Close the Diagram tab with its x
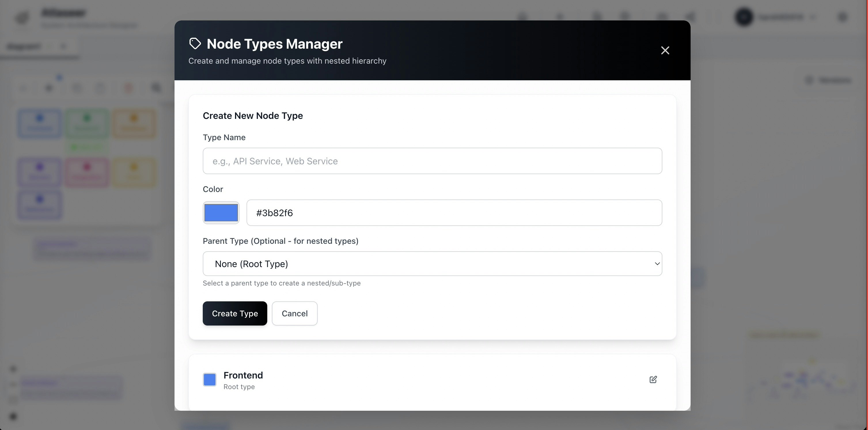 click(63, 46)
